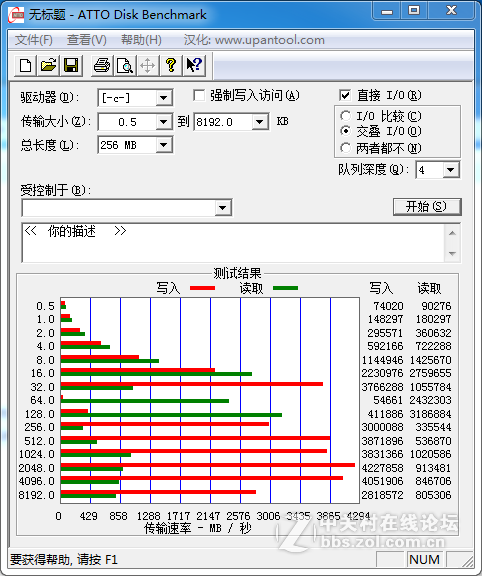Click the description text box 你的描述
Screen dimensions: 482x576
tap(233, 242)
